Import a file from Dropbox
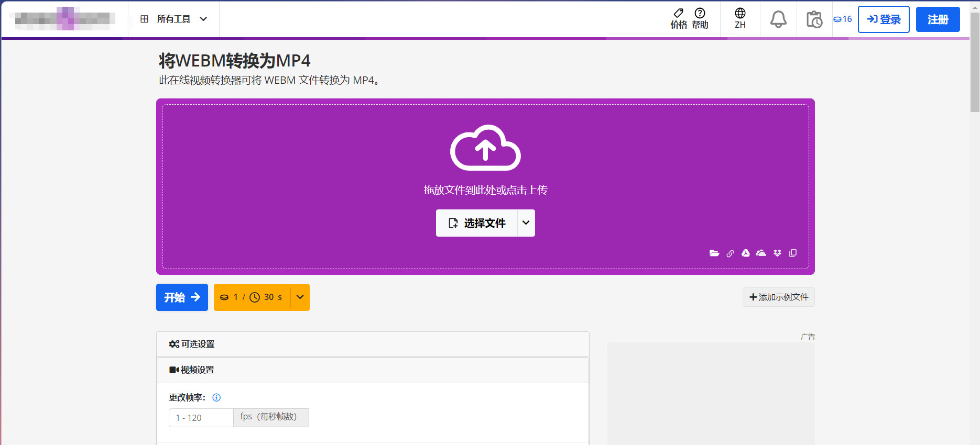The height and width of the screenshot is (445, 980). click(x=777, y=253)
